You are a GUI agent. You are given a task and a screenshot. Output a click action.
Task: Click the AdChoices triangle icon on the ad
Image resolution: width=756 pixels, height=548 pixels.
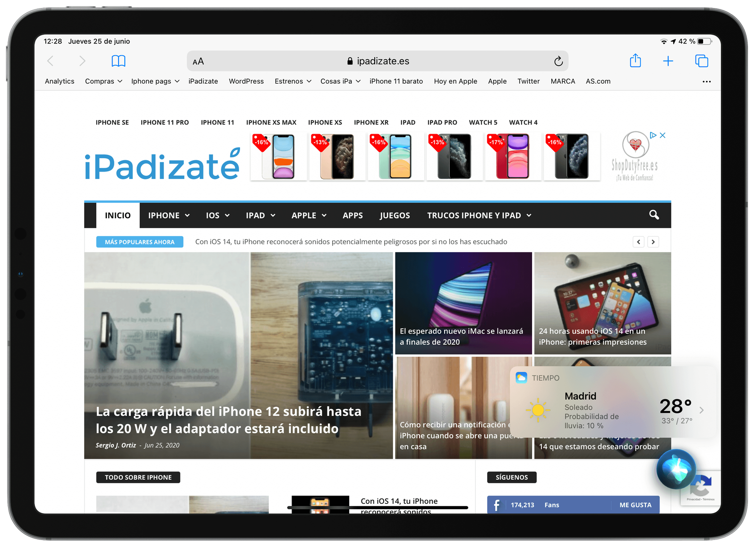pos(653,135)
